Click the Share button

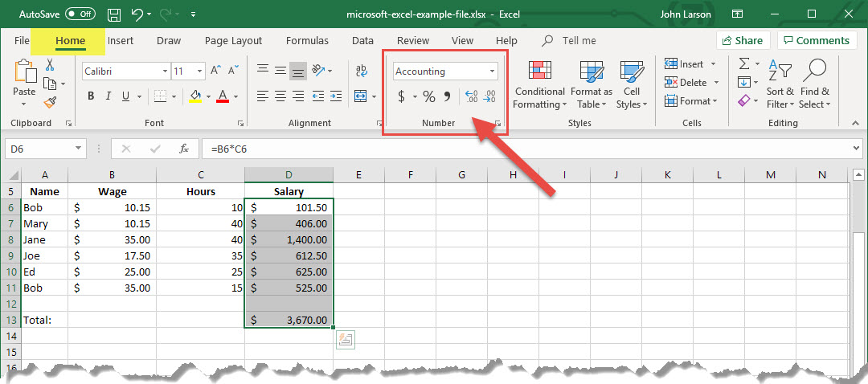coord(743,40)
